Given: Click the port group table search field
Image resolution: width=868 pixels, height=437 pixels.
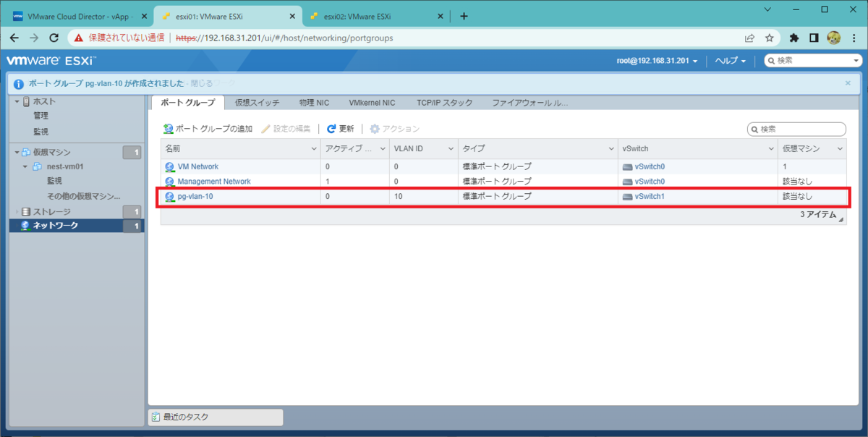Looking at the screenshot, I should 796,129.
